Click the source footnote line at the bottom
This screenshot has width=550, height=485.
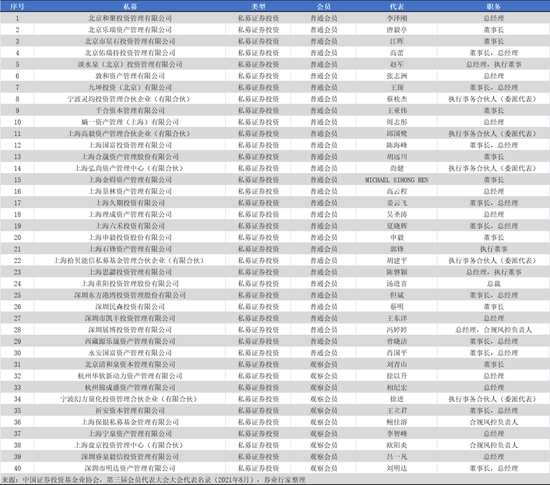pyautogui.click(x=154, y=479)
